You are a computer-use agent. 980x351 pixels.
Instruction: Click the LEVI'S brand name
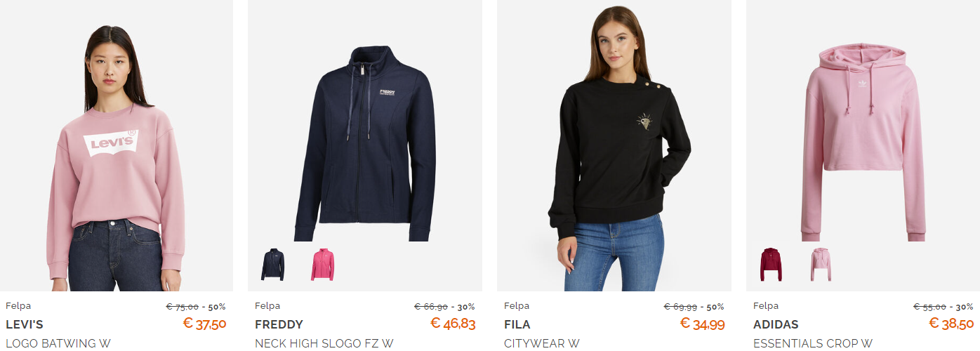(x=25, y=324)
